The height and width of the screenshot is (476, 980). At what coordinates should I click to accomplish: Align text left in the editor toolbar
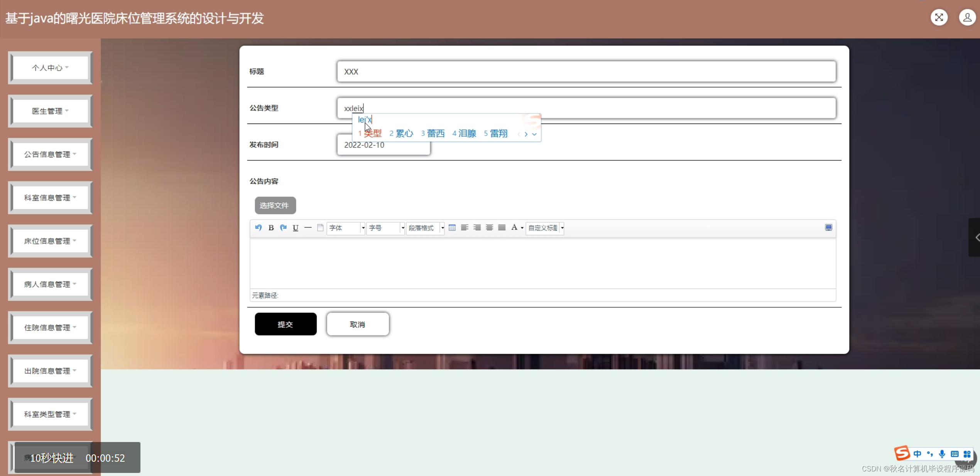465,228
